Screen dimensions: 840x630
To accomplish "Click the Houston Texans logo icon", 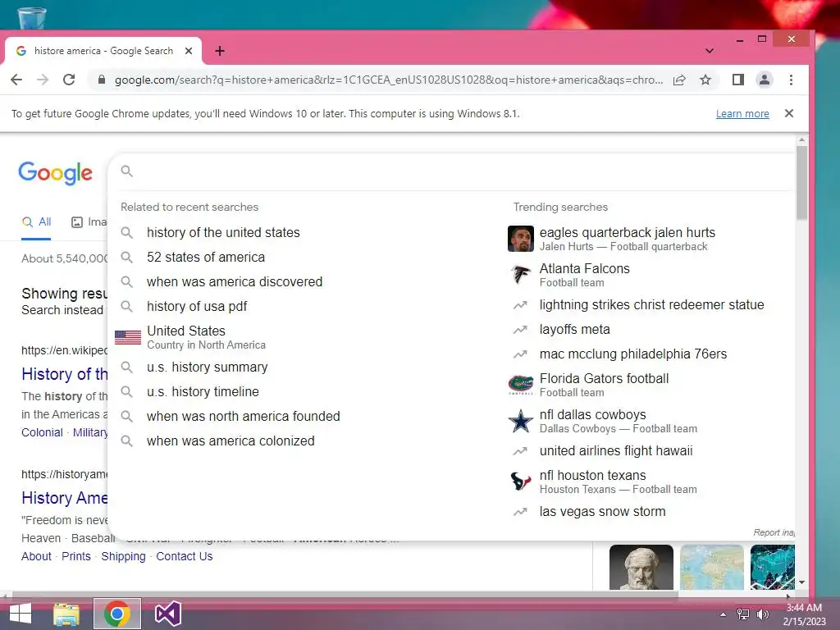I will pos(521,482).
